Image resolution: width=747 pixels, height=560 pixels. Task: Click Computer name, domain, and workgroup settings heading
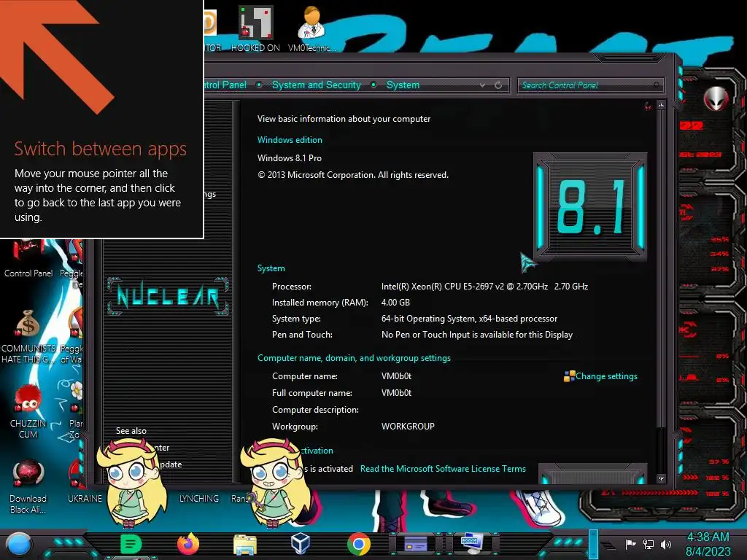(354, 358)
